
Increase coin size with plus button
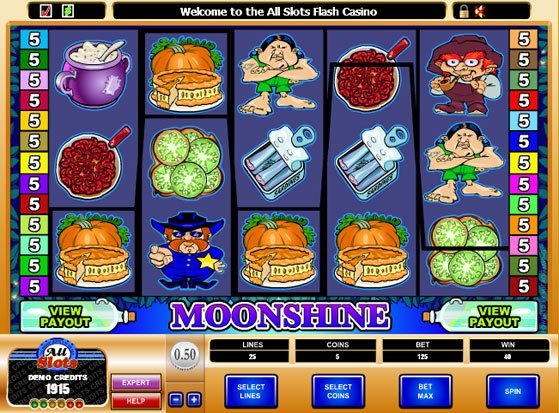click(x=194, y=399)
